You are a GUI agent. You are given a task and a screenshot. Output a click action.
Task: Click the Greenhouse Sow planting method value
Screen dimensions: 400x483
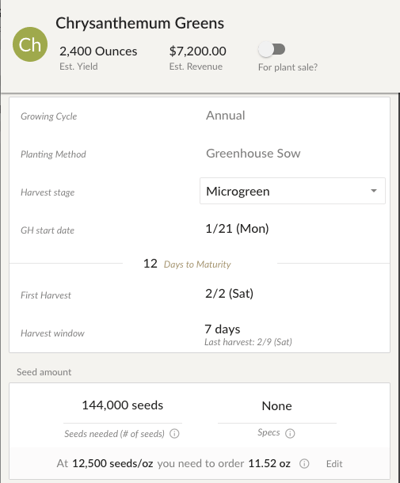(x=253, y=153)
